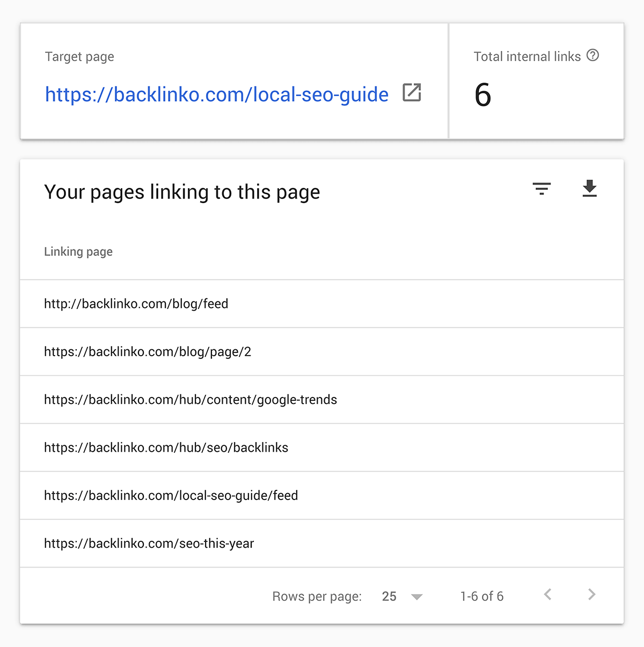Open the filter rows icon
644x647 pixels.
[541, 189]
